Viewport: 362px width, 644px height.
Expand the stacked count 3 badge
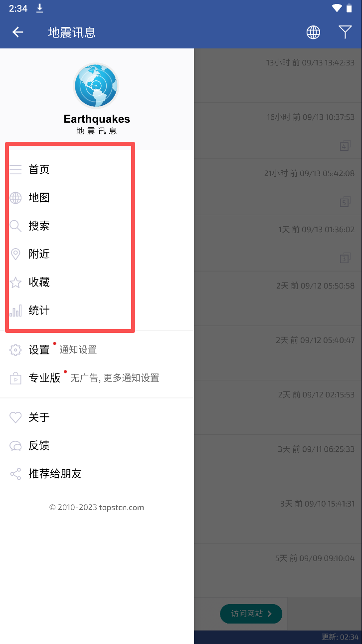(x=345, y=258)
